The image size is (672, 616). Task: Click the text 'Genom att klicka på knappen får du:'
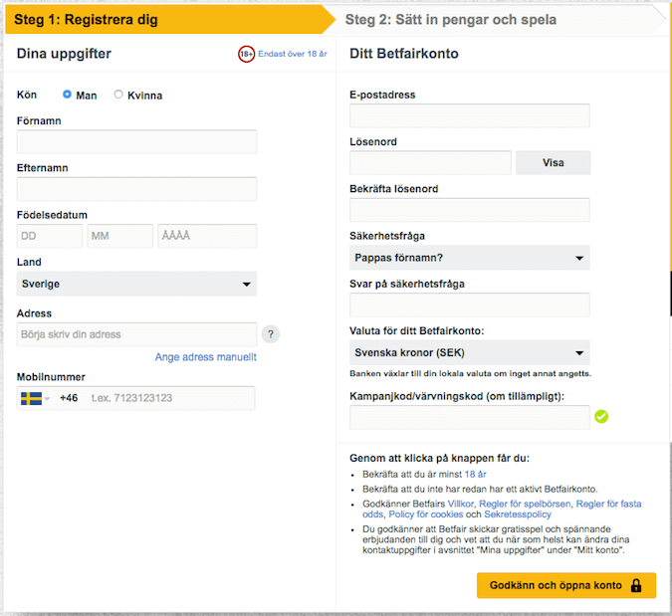click(x=439, y=458)
